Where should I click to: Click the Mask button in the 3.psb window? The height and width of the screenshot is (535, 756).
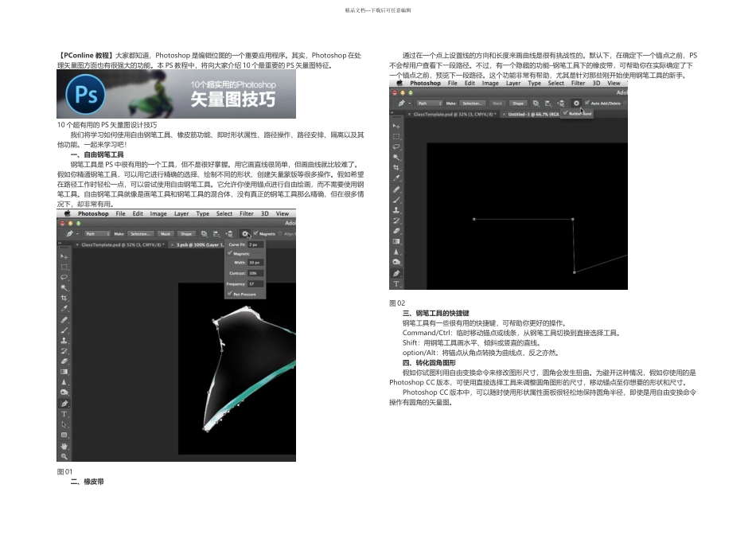(x=166, y=234)
